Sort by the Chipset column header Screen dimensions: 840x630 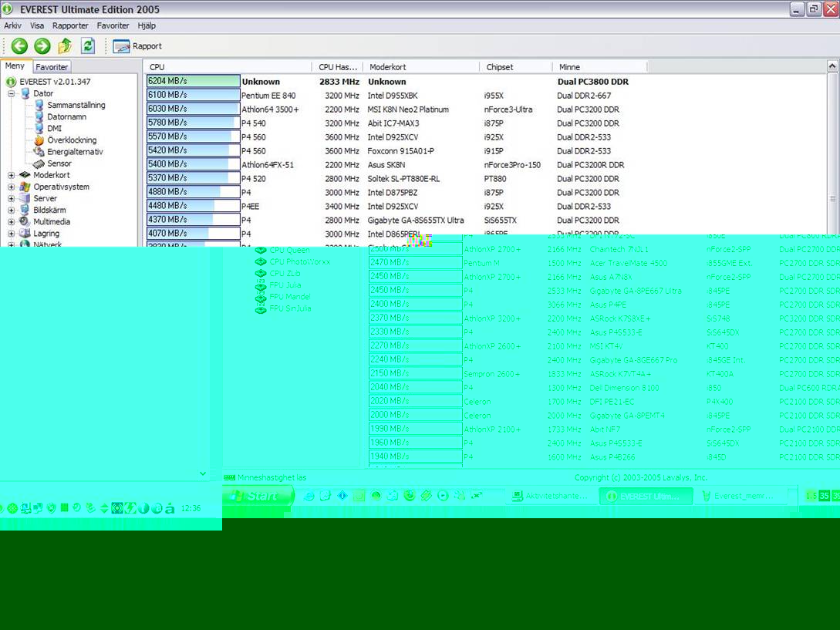[x=517, y=67]
